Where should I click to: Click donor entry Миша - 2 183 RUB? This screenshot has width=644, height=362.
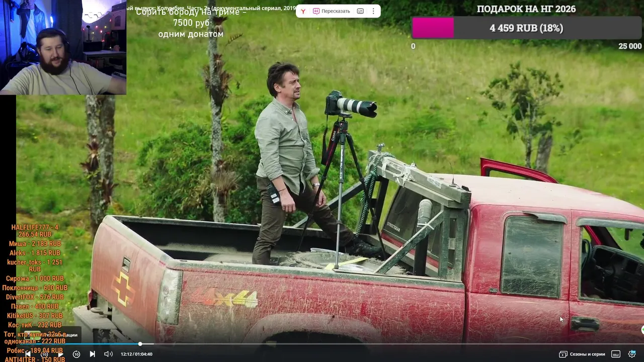coord(35,244)
